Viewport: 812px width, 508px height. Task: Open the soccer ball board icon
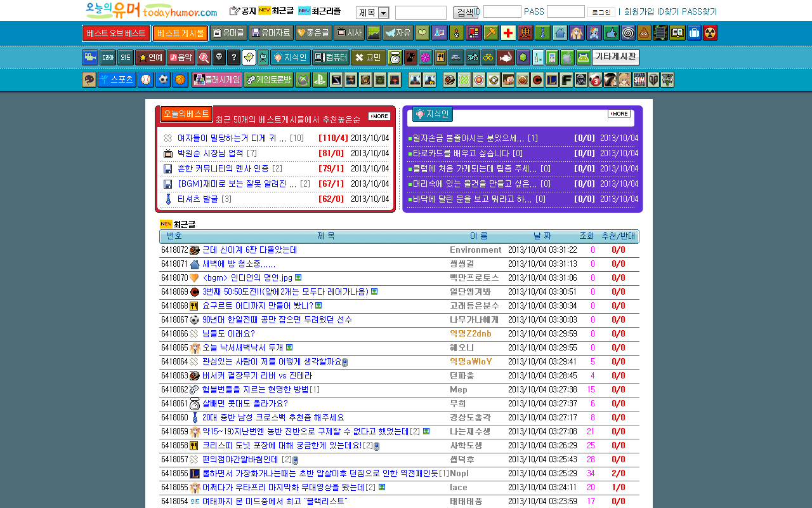point(163,80)
